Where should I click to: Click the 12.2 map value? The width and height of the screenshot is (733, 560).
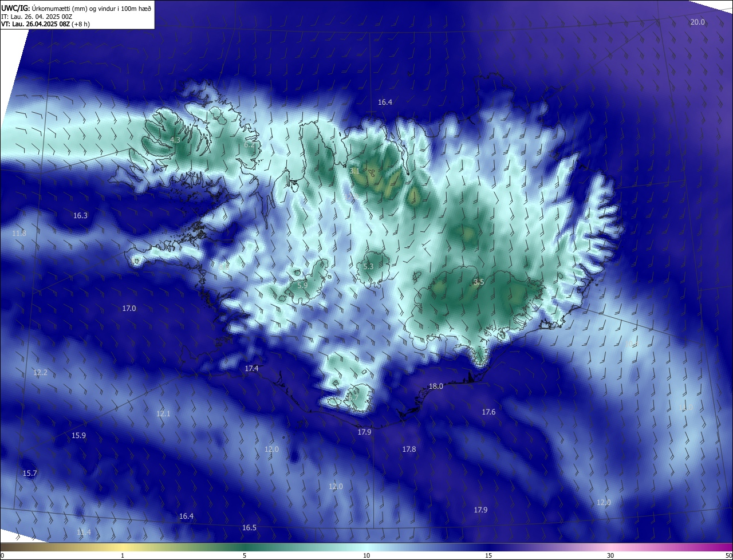pos(40,373)
